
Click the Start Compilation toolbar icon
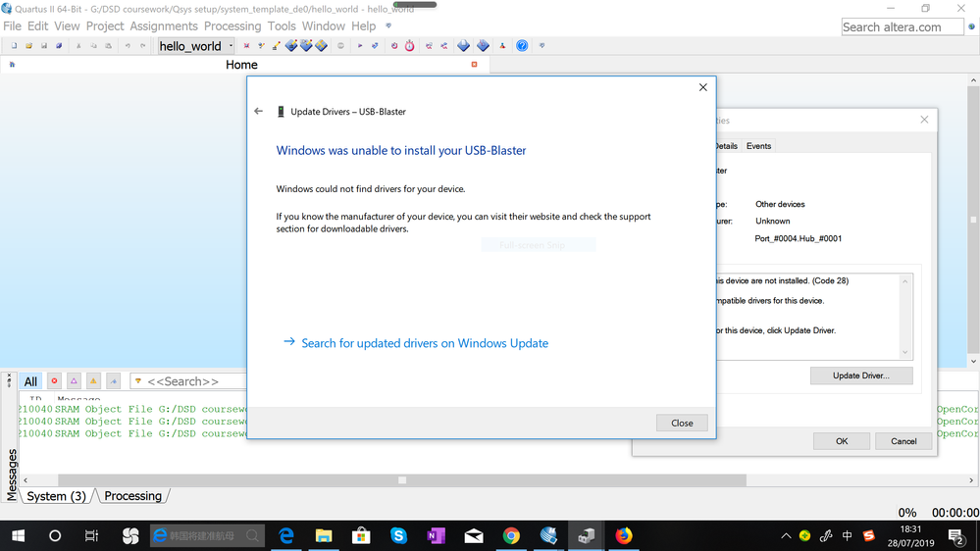(x=360, y=46)
